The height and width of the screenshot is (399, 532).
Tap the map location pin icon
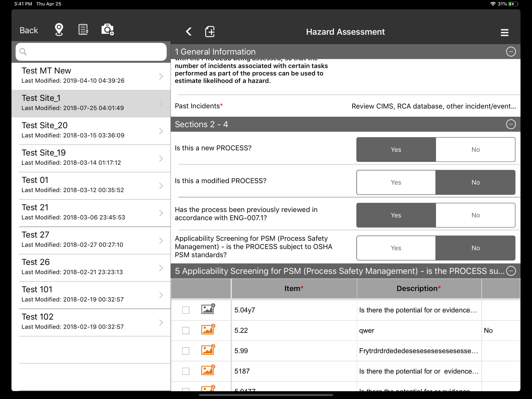click(x=59, y=30)
